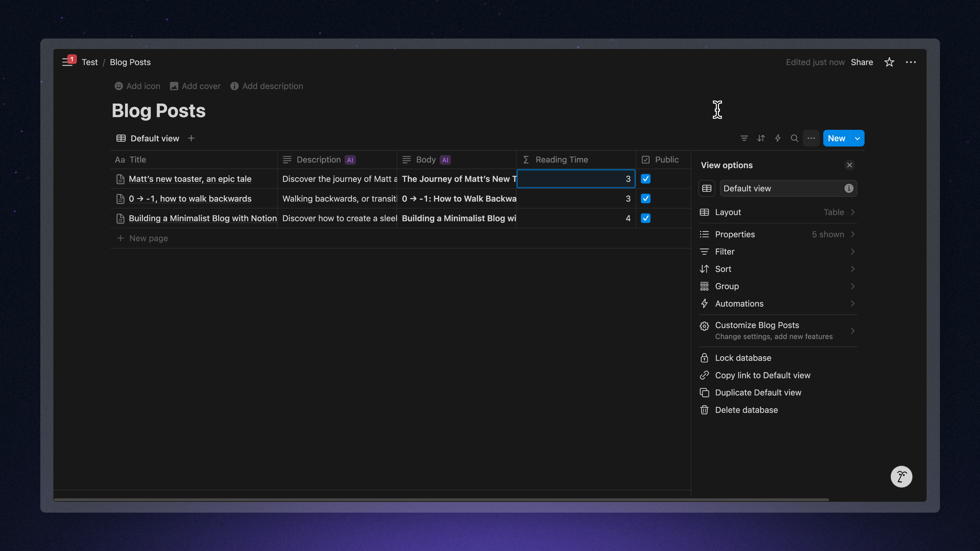Click the AI badge on Description column
Viewport: 980px width, 551px height.
point(350,160)
